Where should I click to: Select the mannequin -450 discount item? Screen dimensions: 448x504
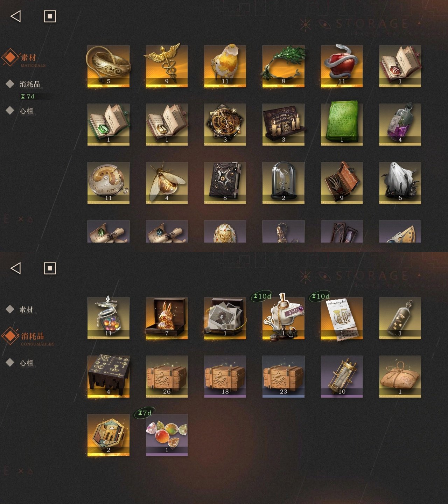[x=283, y=318]
